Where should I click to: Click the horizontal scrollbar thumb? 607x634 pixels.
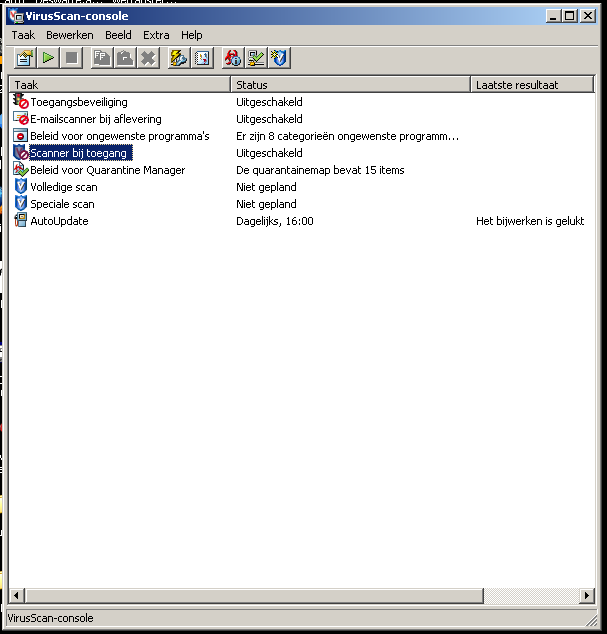(254, 595)
